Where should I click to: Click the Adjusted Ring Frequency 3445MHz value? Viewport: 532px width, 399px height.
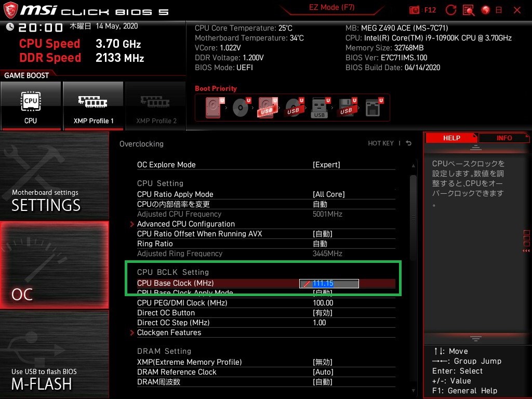pyautogui.click(x=327, y=253)
